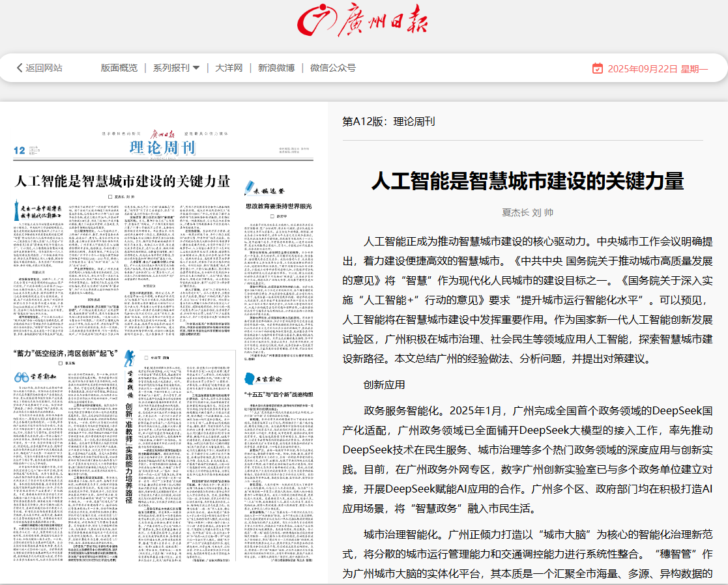Open the 新浪微博 link
Viewport: 728px width, 585px height.
pos(276,68)
